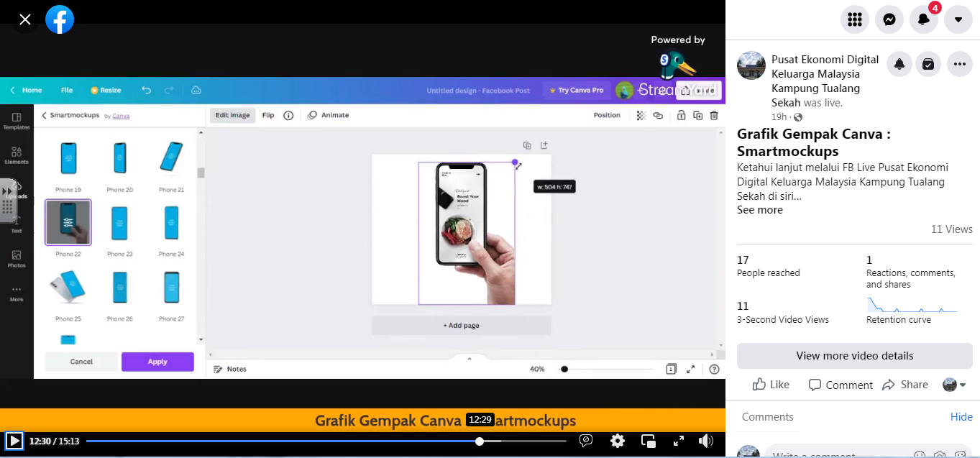Click the + Add page button
980x458 pixels.
462,326
